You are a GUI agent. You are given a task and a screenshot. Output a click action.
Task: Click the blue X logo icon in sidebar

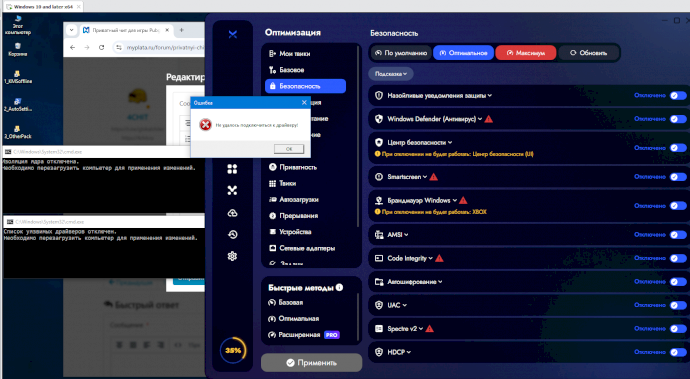(233, 34)
